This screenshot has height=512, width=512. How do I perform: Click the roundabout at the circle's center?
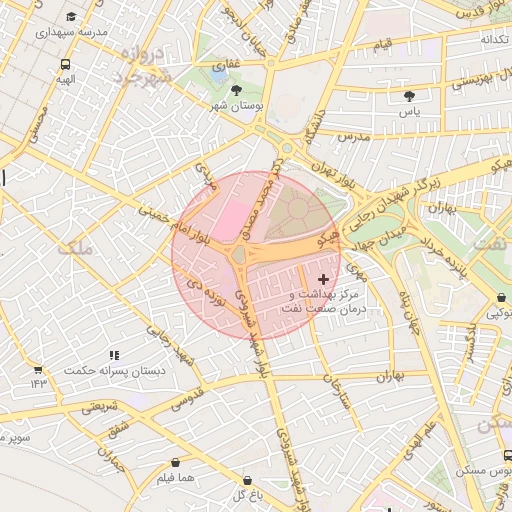pyautogui.click(x=239, y=255)
